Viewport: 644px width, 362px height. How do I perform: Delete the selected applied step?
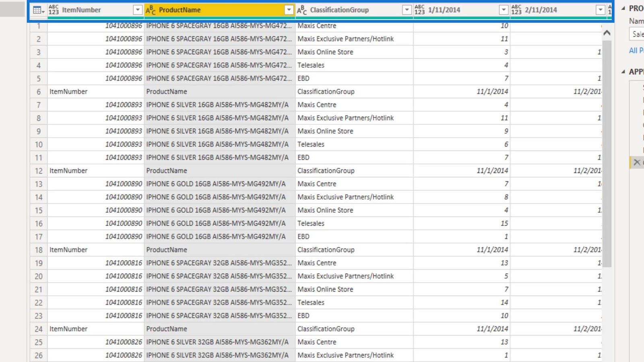tap(637, 162)
